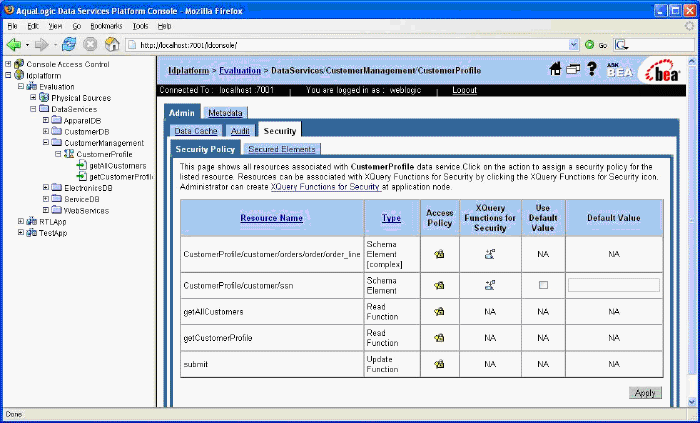Click the ldplatform globe icon in tree
Image resolution: width=700 pixels, height=423 pixels.
click(x=19, y=75)
